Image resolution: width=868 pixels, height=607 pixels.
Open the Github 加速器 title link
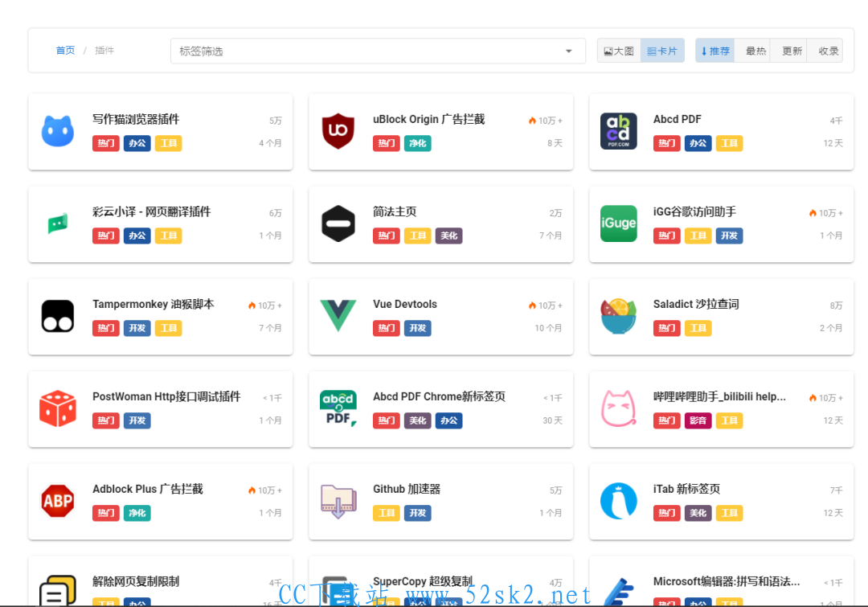coord(407,489)
